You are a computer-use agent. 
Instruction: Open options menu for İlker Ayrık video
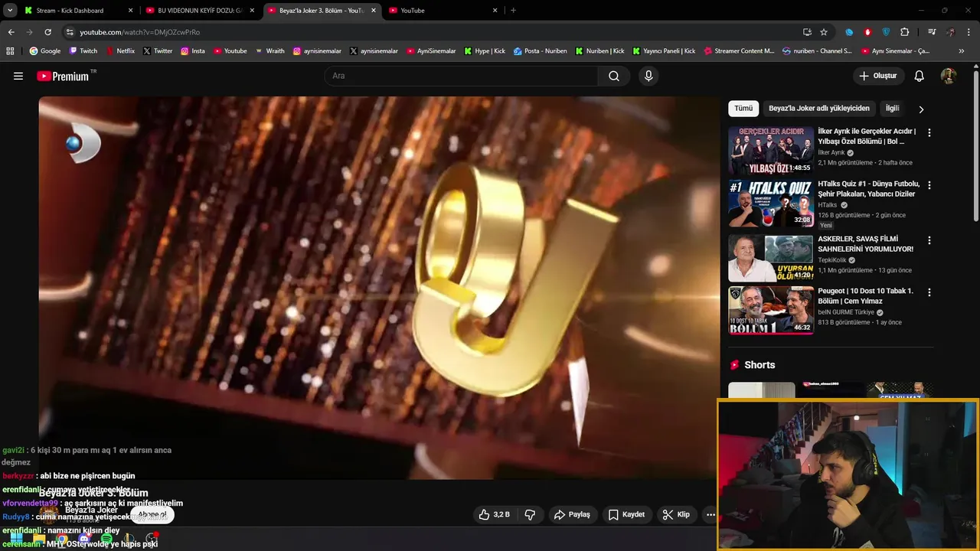point(929,132)
